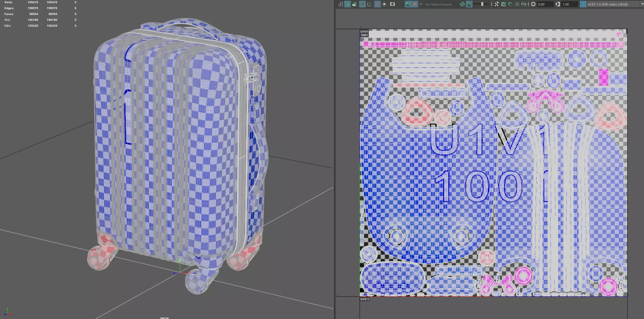
Task: Toggle shaded UV shell display
Action: pyautogui.click(x=348, y=4)
